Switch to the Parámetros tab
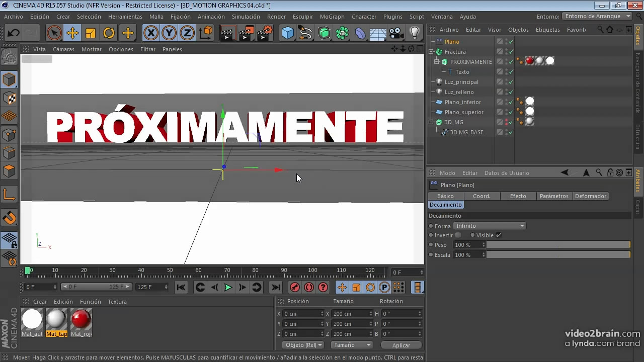The height and width of the screenshot is (362, 644). tap(554, 196)
